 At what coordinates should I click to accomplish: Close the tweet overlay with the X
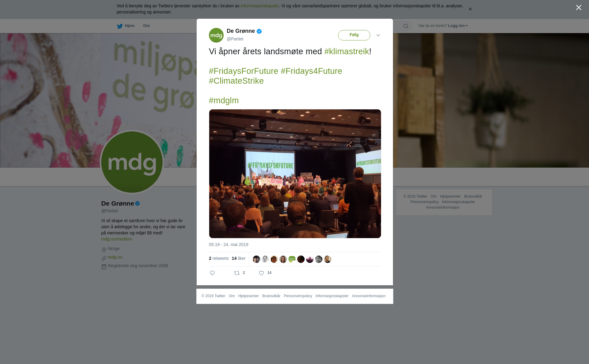pos(579,8)
